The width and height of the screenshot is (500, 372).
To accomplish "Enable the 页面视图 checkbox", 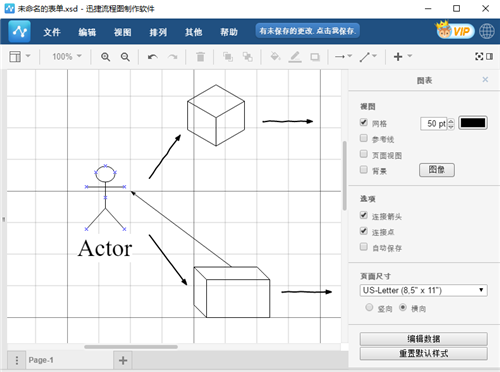I will point(364,154).
